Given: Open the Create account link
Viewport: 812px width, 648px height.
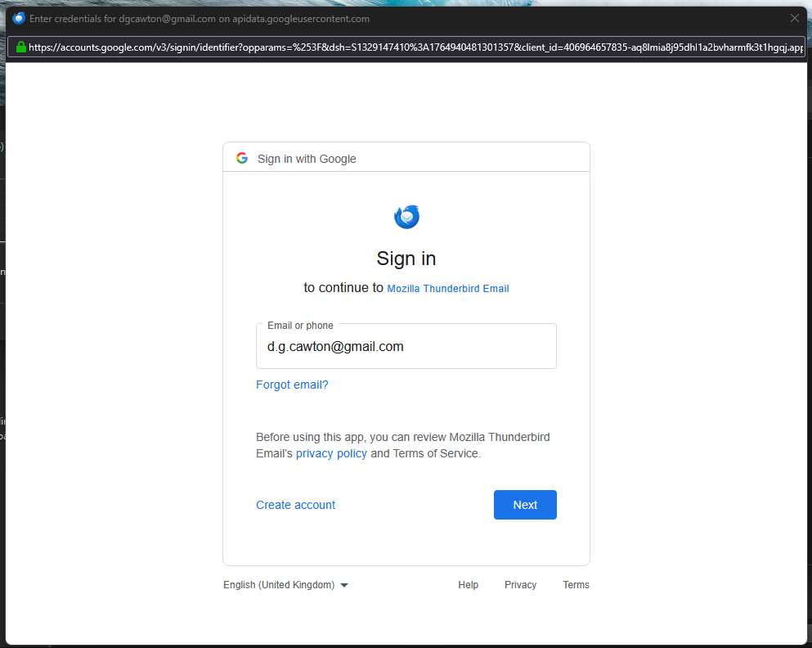Looking at the screenshot, I should (295, 505).
